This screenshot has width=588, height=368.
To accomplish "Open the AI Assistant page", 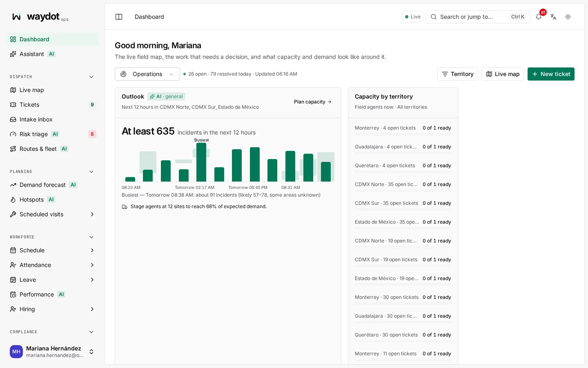I will click(x=52, y=54).
